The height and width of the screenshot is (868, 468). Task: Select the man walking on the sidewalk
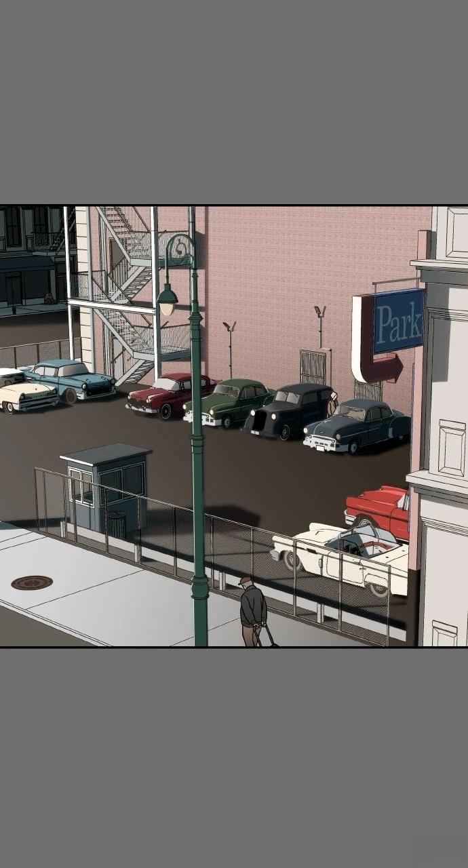point(252,612)
